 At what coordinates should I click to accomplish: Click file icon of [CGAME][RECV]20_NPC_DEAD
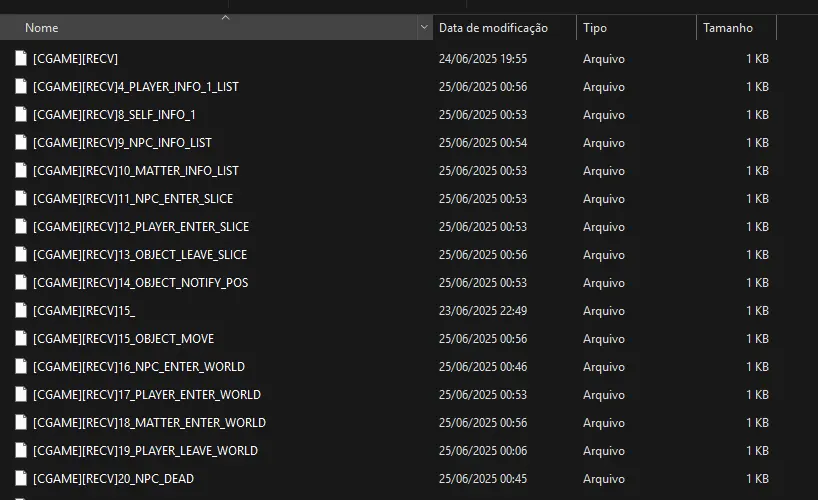pyautogui.click(x=21, y=479)
